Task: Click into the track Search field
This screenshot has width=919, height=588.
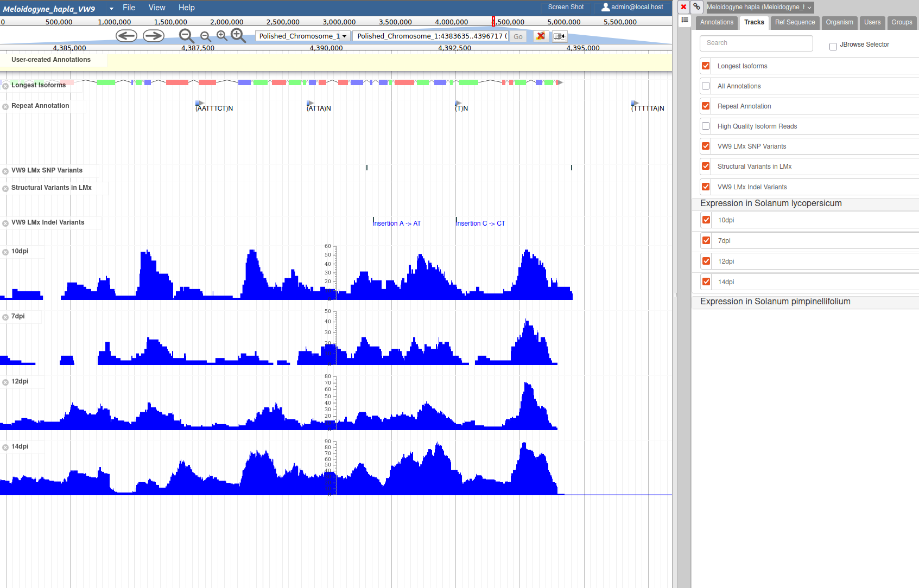Action: (x=756, y=43)
